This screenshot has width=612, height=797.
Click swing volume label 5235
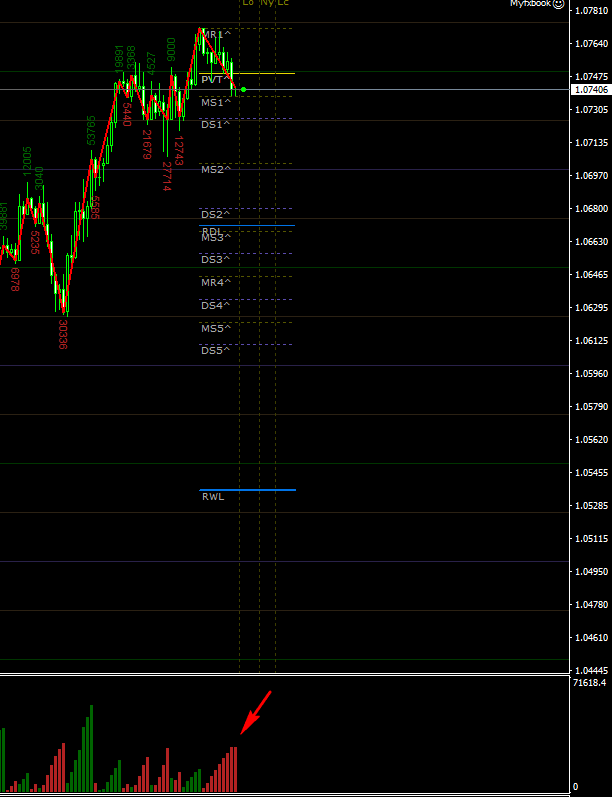point(35,242)
